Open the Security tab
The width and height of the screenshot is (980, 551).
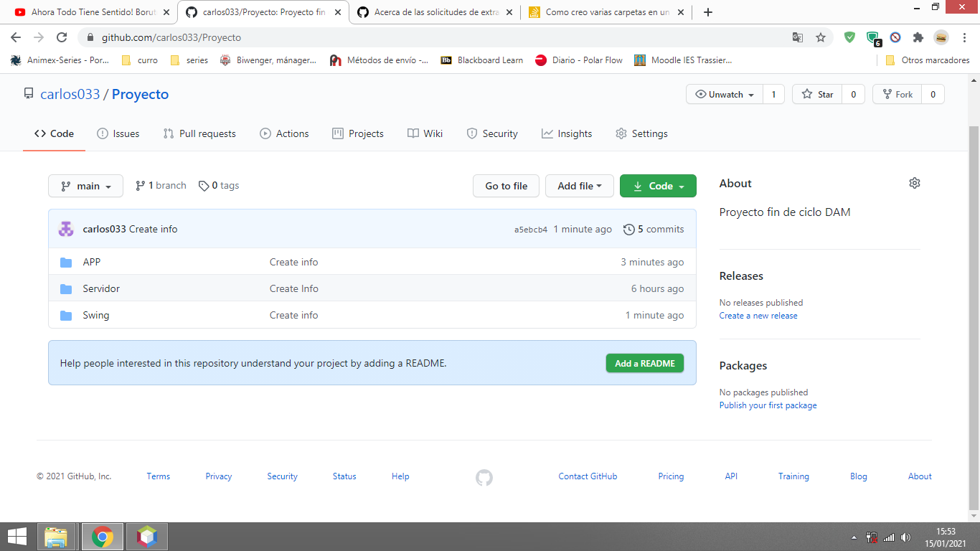pos(492,133)
